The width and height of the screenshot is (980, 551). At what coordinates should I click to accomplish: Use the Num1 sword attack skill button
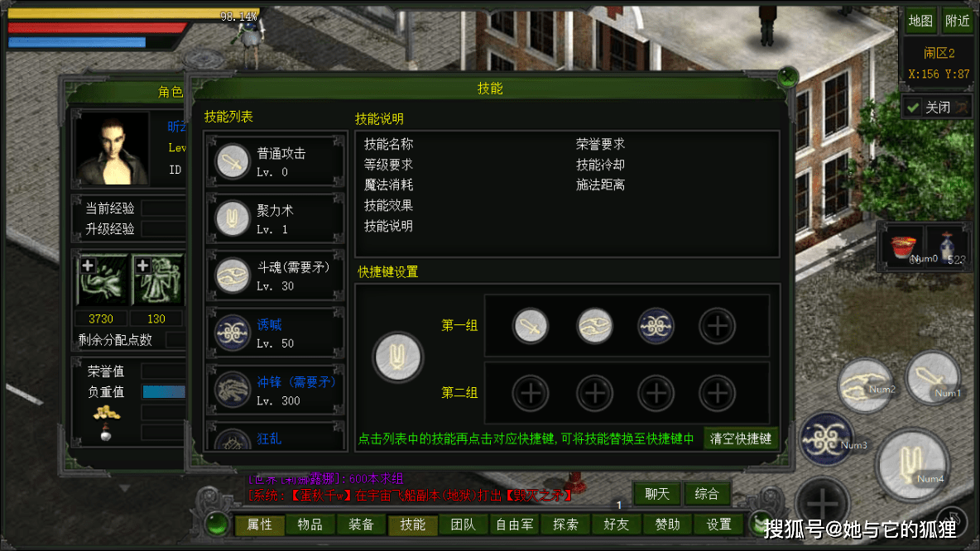(934, 379)
